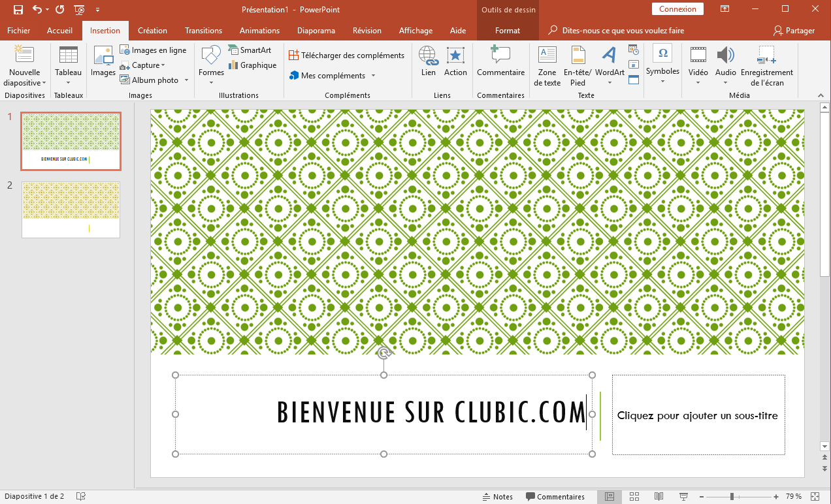The height and width of the screenshot is (504, 831).
Task: Redo the last action
Action: pos(60,9)
